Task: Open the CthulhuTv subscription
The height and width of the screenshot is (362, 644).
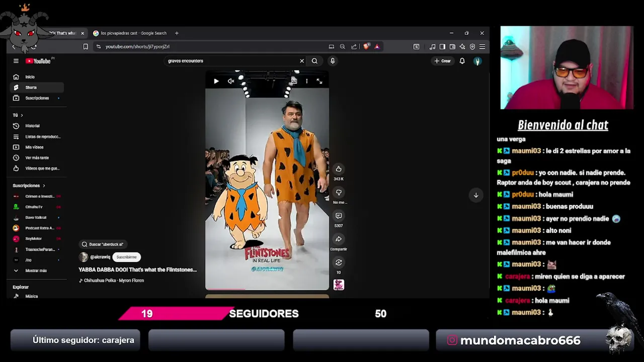Action: 36,207
